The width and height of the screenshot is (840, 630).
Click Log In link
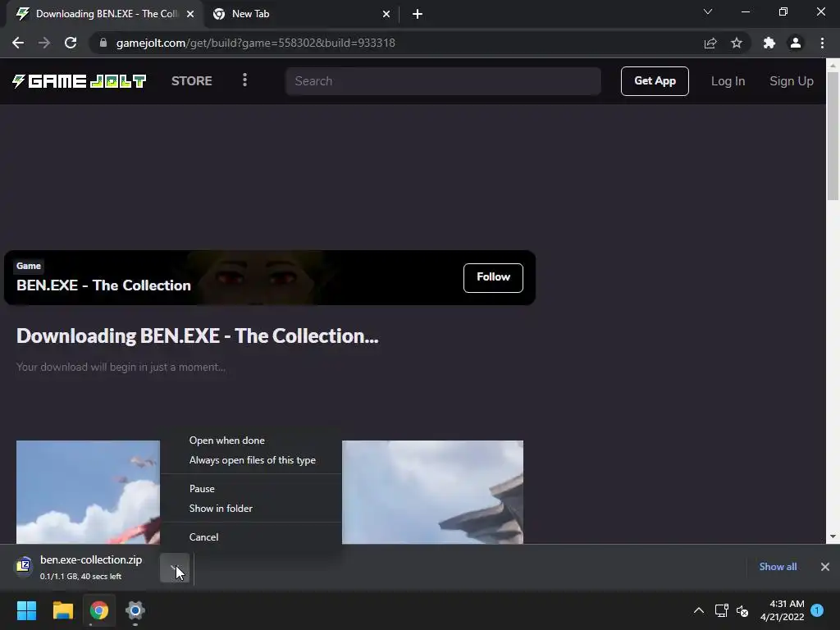728,81
